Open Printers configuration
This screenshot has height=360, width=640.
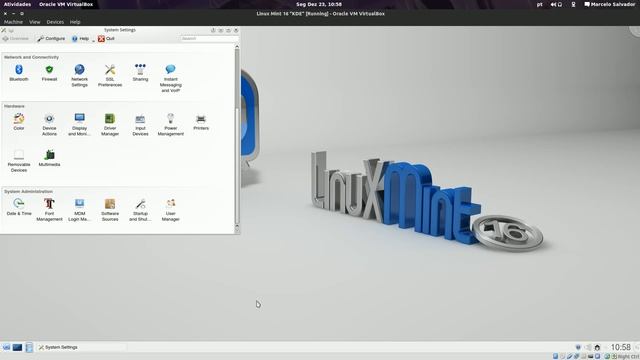tap(201, 122)
